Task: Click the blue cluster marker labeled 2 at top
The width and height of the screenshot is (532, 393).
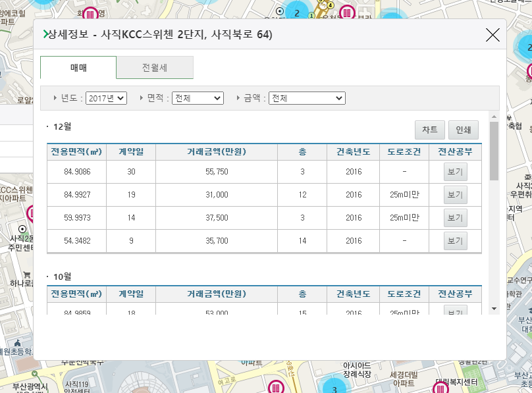Action: click(297, 12)
